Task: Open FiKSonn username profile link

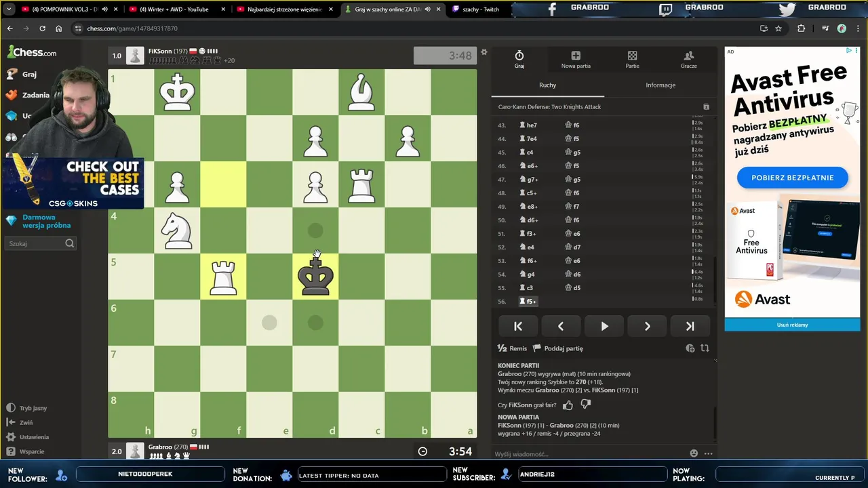Action: pos(160,51)
